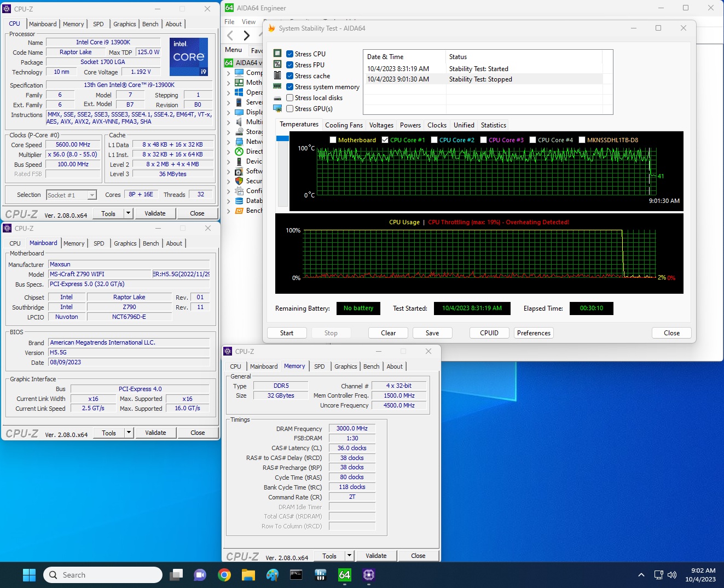Click the Preferences button
This screenshot has width=724, height=588.
point(534,333)
